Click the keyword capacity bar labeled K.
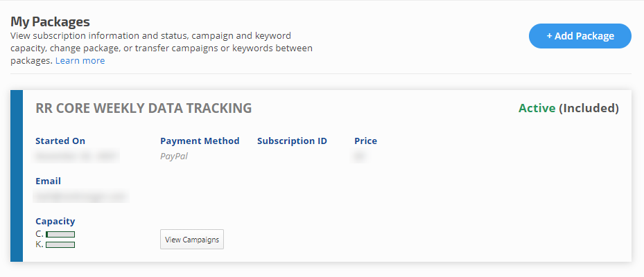This screenshot has height=277, width=644. [60, 244]
